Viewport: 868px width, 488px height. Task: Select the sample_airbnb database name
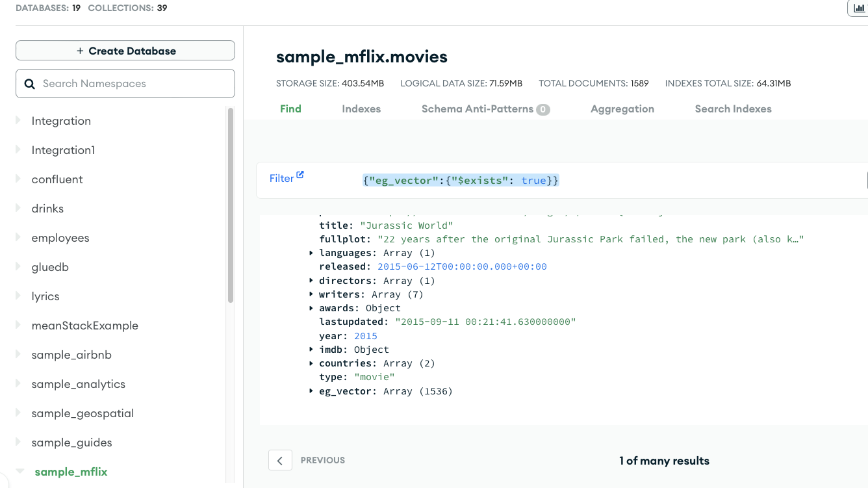(71, 355)
